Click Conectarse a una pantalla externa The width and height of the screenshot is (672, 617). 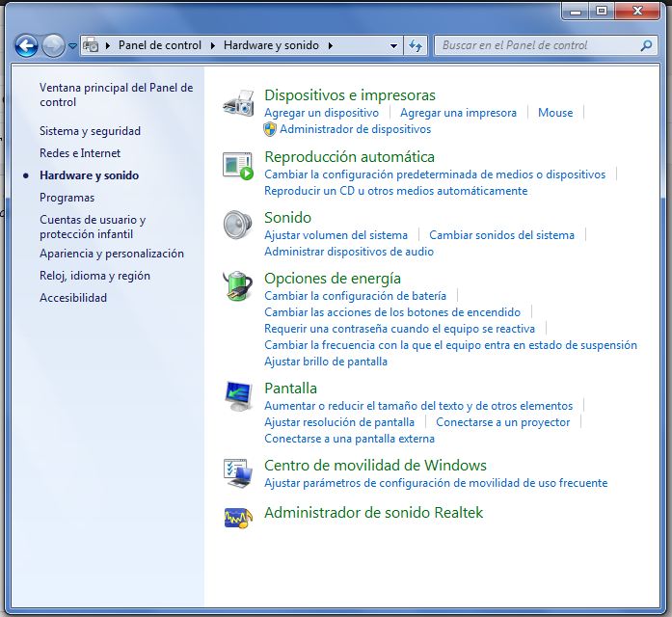coord(349,439)
